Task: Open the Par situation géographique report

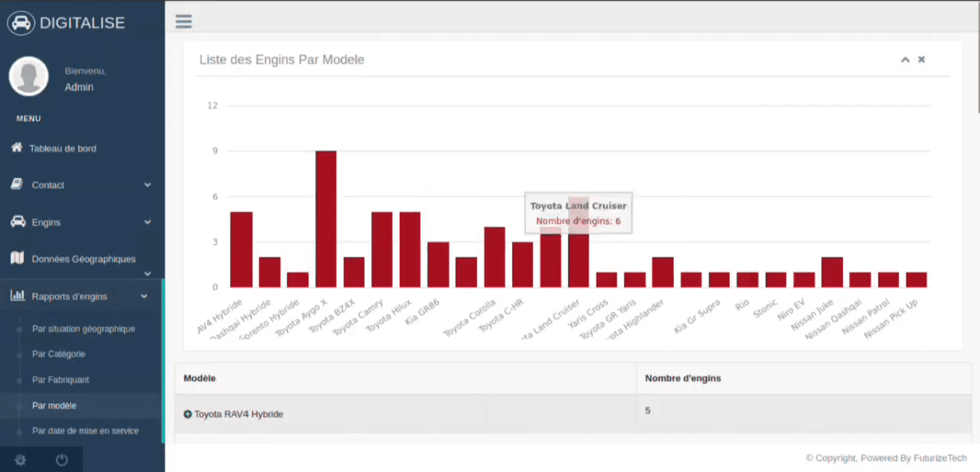Action: tap(84, 329)
